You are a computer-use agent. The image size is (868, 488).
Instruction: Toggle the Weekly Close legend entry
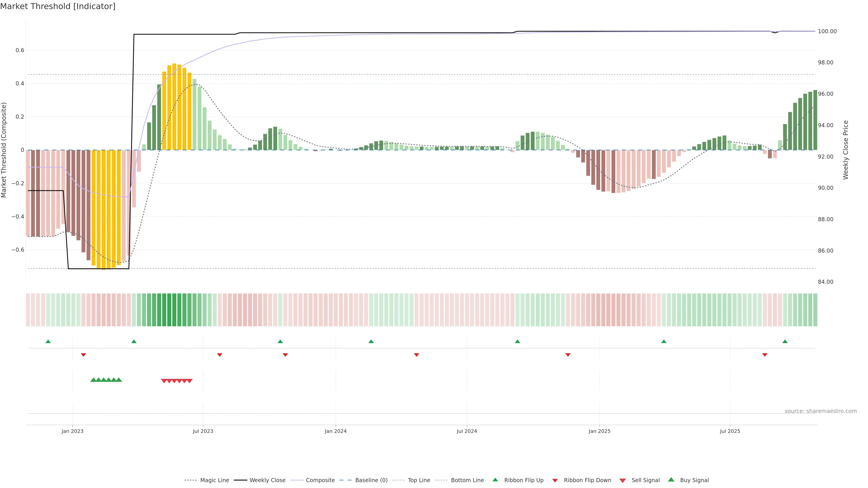coord(267,480)
